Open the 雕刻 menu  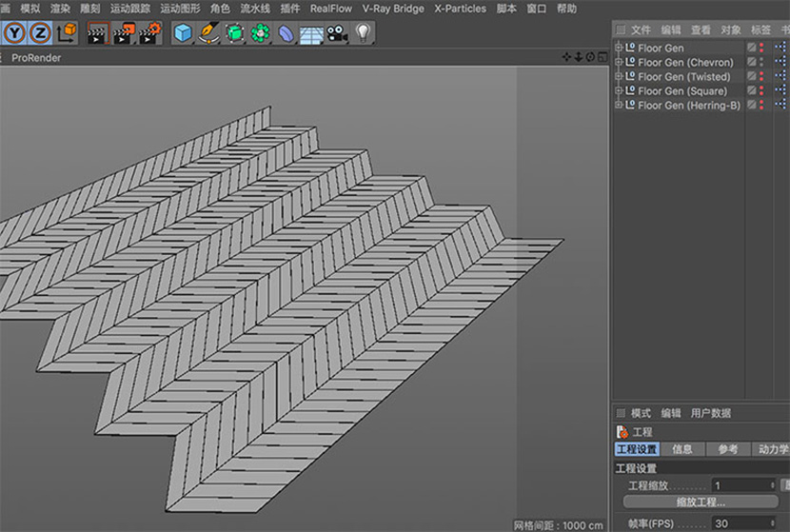click(x=90, y=9)
